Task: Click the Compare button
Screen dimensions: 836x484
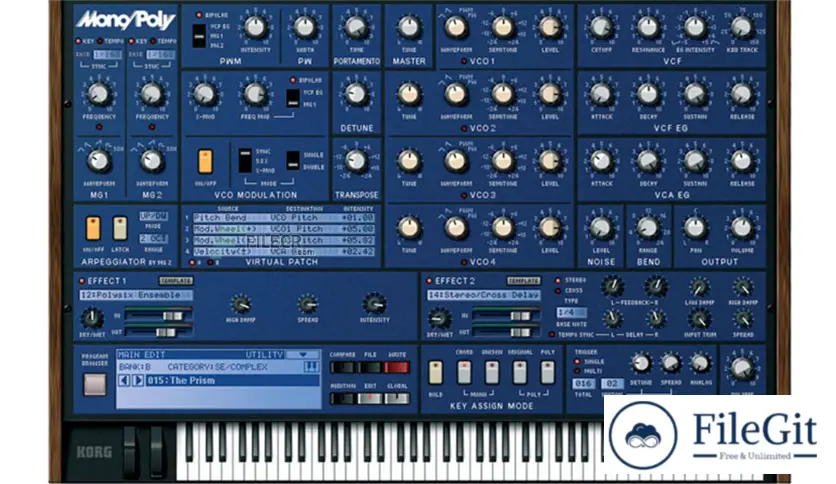Action: pos(342,367)
